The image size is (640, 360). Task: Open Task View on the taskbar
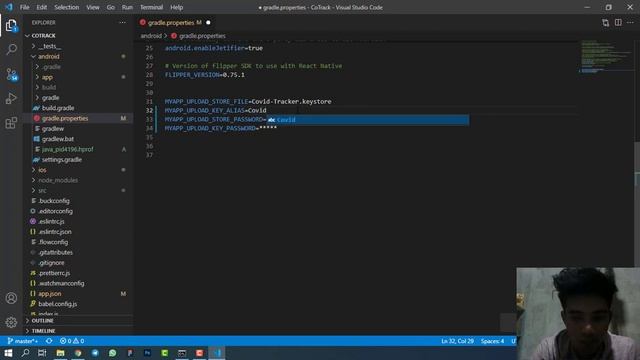(x=42, y=353)
